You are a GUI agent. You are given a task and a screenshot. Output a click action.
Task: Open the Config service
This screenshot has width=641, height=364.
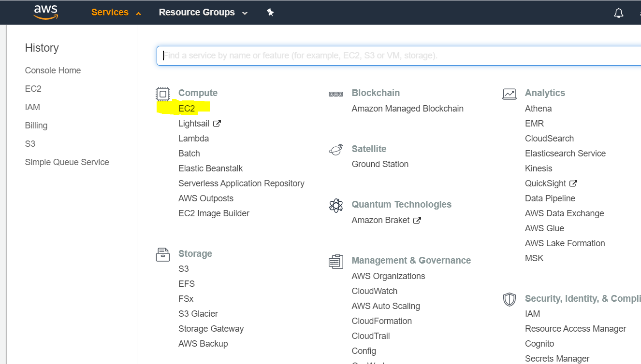[x=364, y=351]
